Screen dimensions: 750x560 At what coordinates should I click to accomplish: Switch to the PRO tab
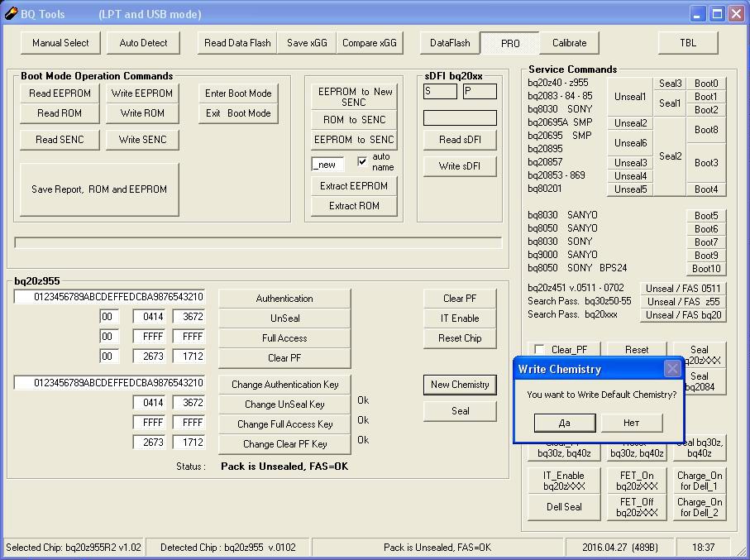[x=510, y=43]
